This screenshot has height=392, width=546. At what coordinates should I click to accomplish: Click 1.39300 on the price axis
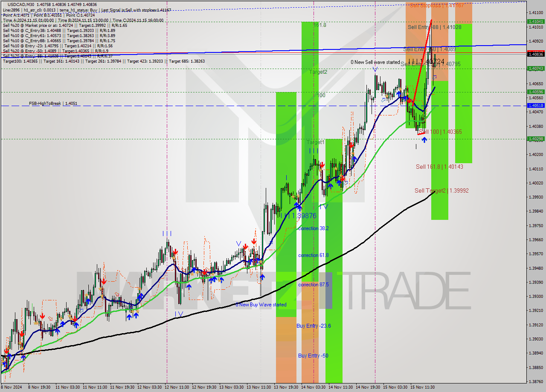pos(536,296)
